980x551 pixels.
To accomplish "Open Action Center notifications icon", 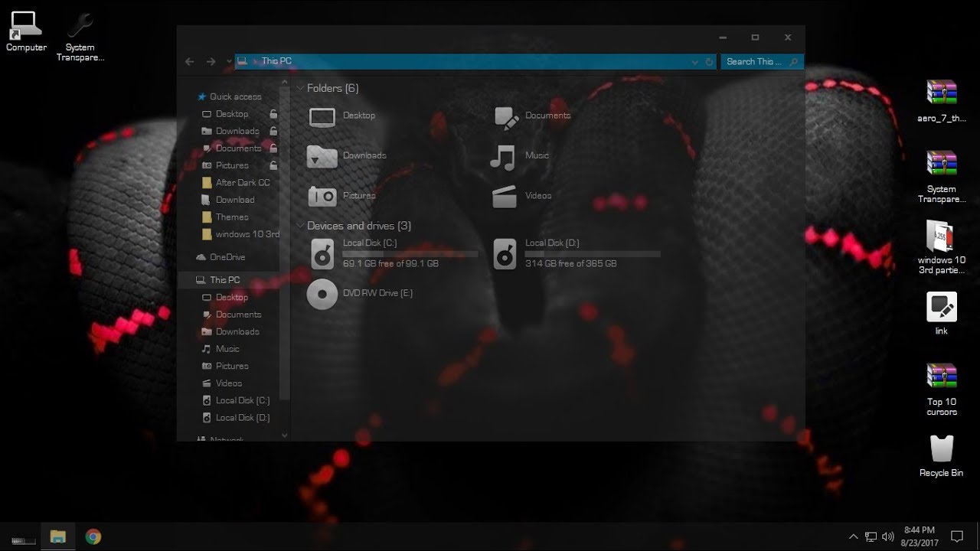I will [x=957, y=536].
